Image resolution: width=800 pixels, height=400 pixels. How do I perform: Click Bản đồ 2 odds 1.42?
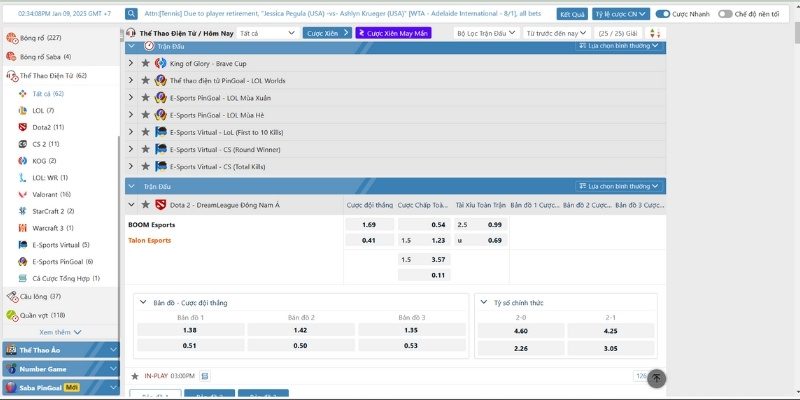point(301,330)
